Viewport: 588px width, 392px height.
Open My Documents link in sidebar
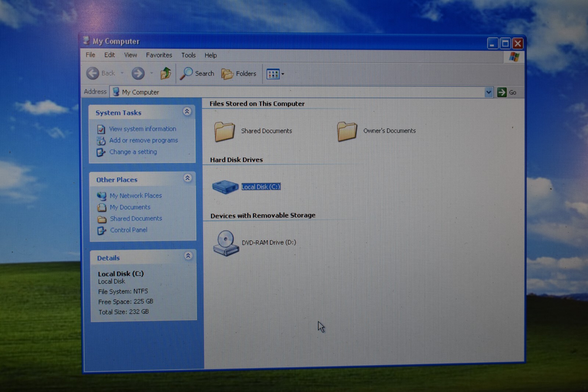(x=130, y=207)
